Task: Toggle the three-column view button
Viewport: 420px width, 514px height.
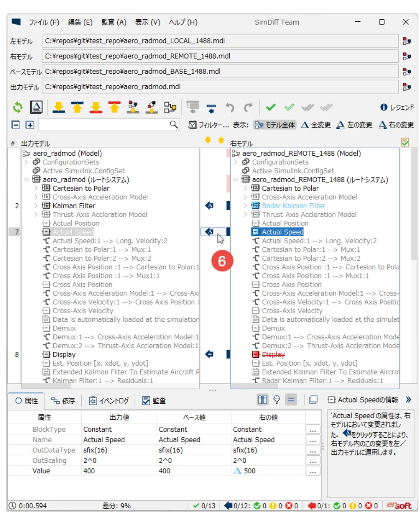Action: pos(262,400)
